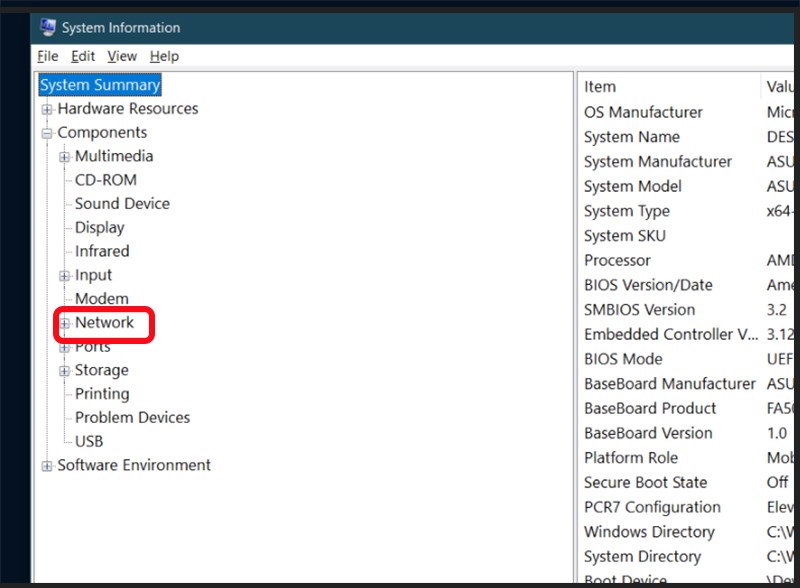
Task: Expand the Ports node
Action: point(64,348)
